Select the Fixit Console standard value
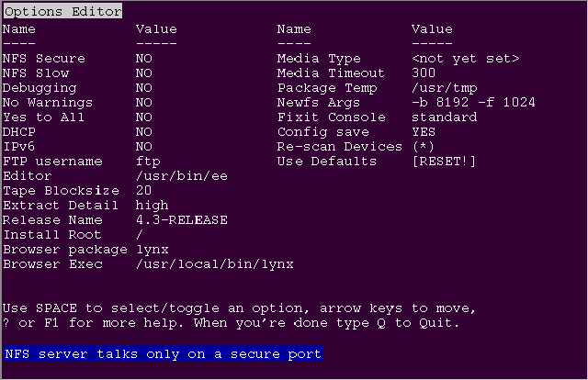The width and height of the screenshot is (588, 380). pos(445,117)
